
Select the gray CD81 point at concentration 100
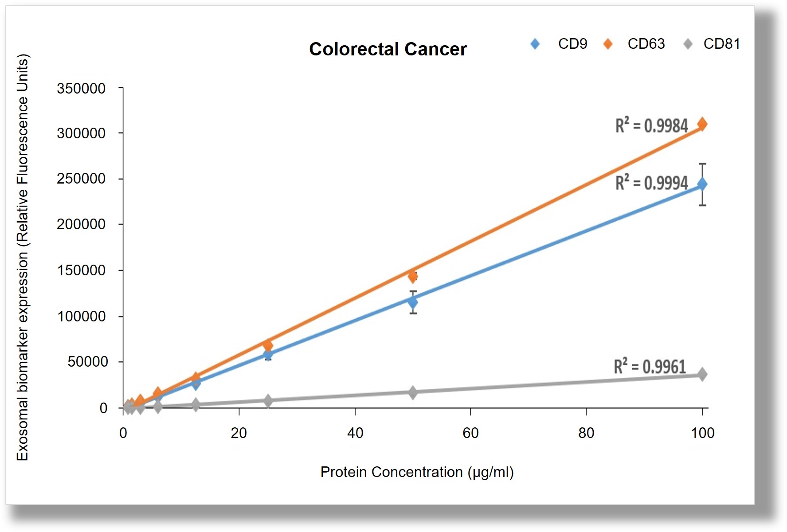coord(702,374)
